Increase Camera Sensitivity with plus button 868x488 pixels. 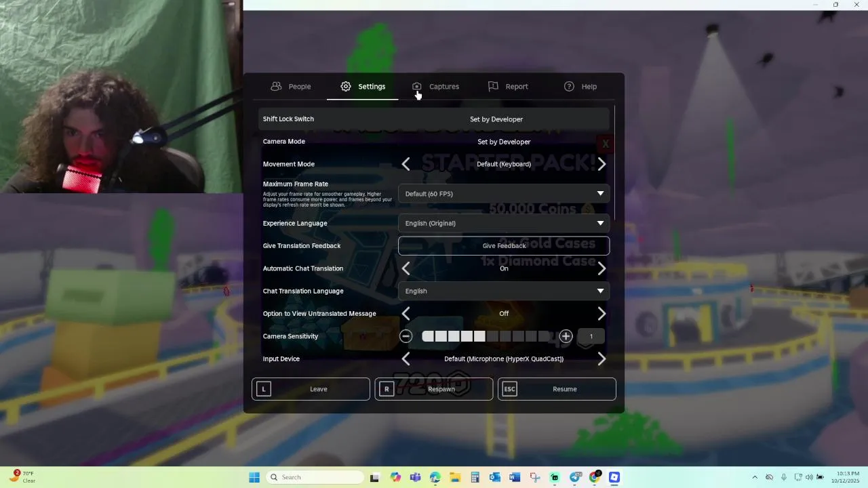[x=566, y=336]
